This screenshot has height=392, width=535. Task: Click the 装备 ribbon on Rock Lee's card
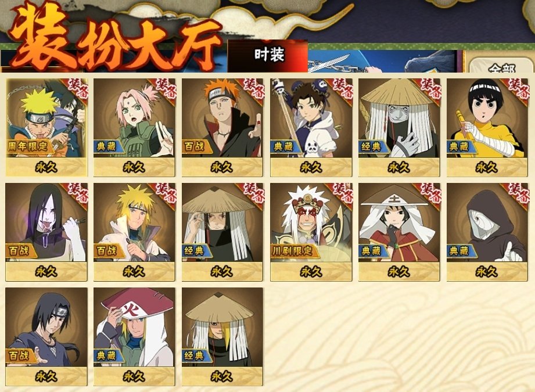coord(518,89)
